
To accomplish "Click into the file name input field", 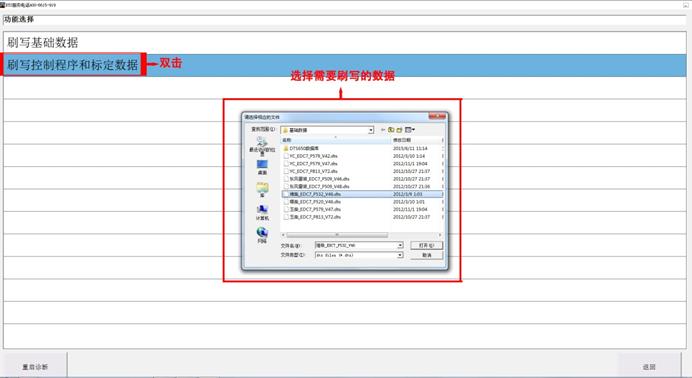I will click(356, 245).
